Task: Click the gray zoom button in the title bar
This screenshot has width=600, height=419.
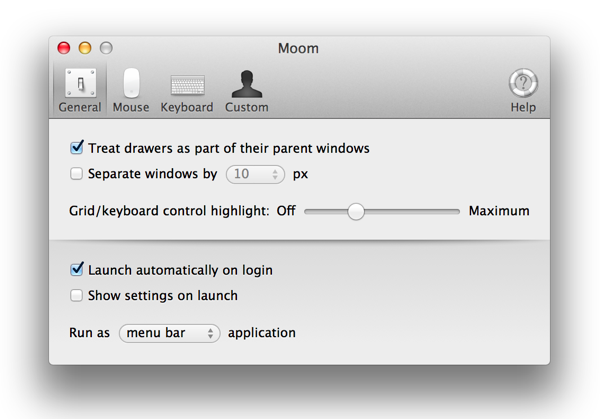Action: pos(106,48)
